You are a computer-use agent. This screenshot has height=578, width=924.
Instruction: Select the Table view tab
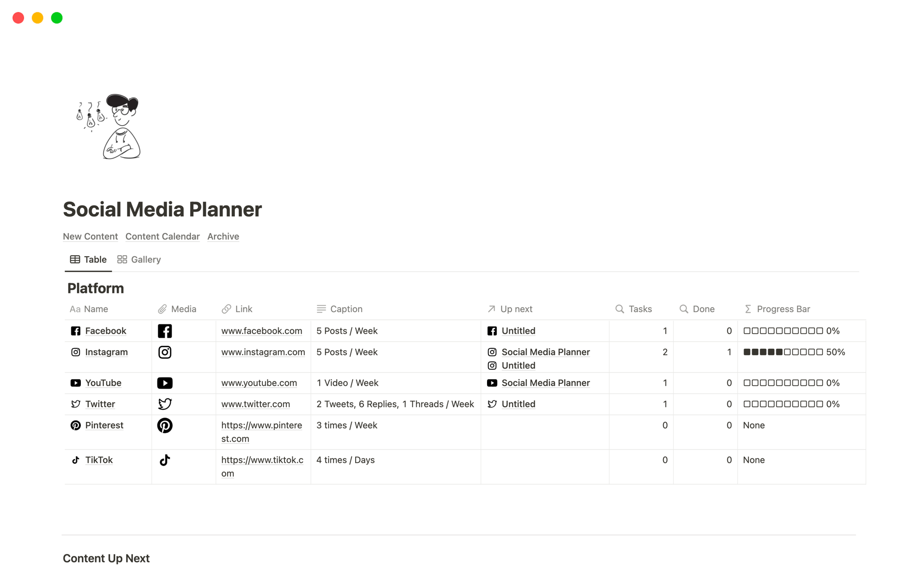point(89,260)
